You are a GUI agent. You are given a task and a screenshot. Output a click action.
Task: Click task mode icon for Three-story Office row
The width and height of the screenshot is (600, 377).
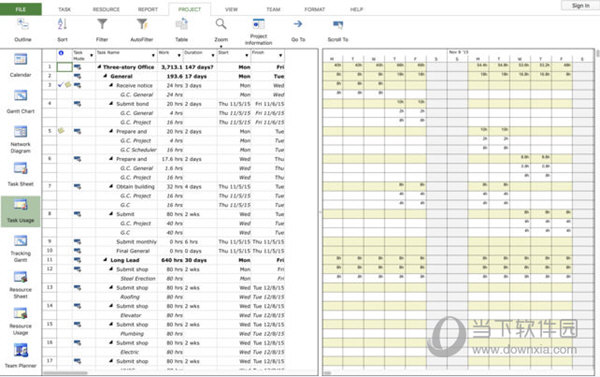77,67
